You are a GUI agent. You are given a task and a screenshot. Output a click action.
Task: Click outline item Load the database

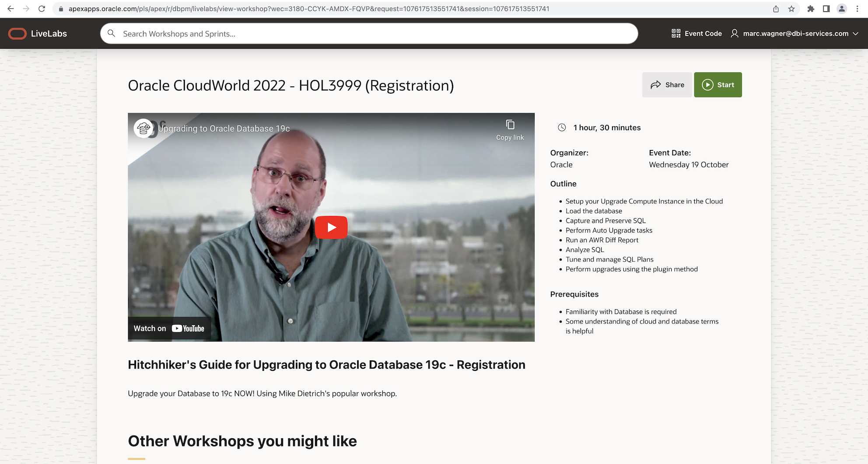[594, 211]
